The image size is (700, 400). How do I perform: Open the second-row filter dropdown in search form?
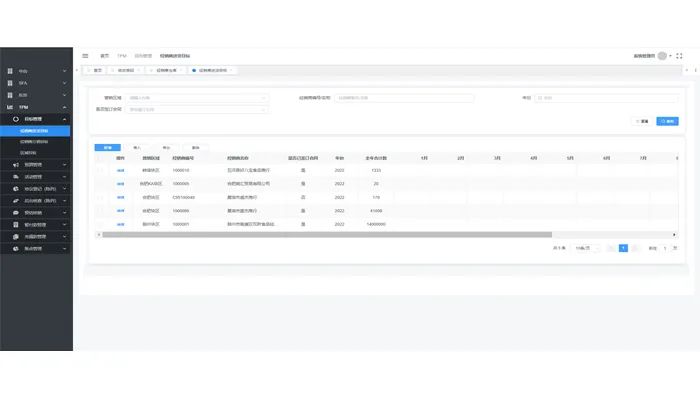click(x=197, y=109)
